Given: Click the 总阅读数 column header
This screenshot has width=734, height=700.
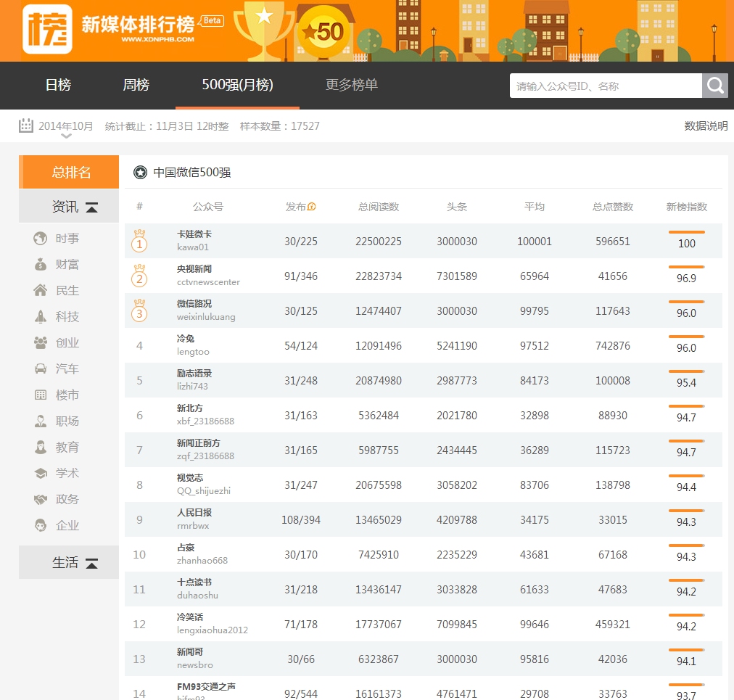Looking at the screenshot, I should [378, 207].
